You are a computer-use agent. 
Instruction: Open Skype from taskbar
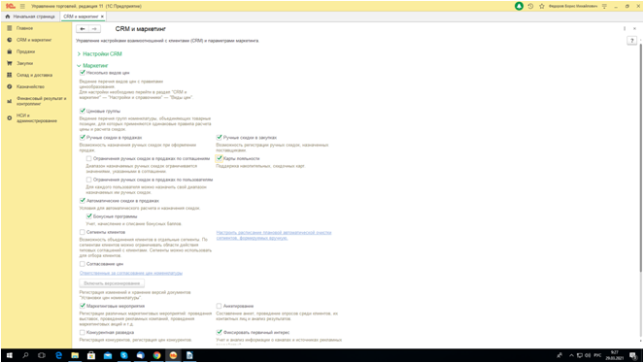pyautogui.click(x=124, y=355)
